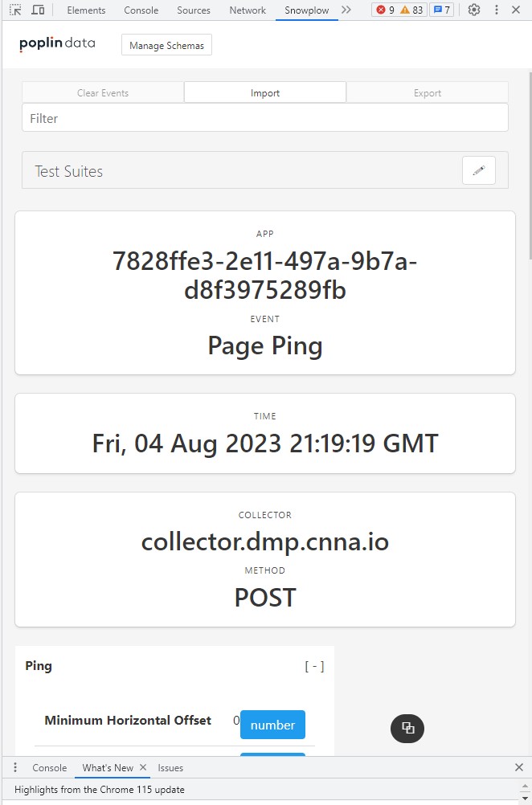Open the drawer three-dot menu
The height and width of the screenshot is (805, 532).
tap(15, 768)
